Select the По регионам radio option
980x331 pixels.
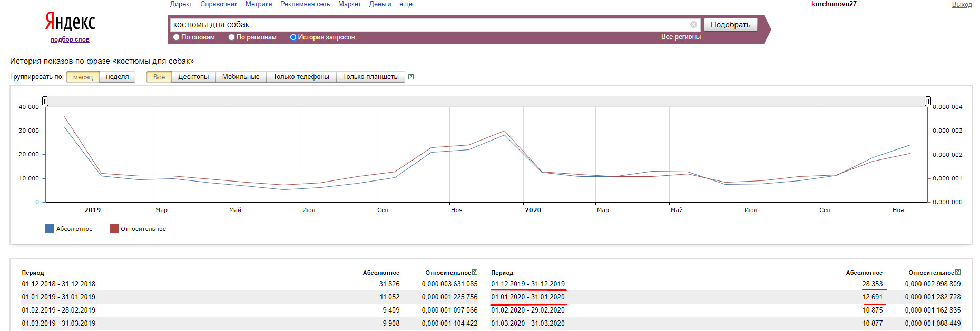(231, 37)
